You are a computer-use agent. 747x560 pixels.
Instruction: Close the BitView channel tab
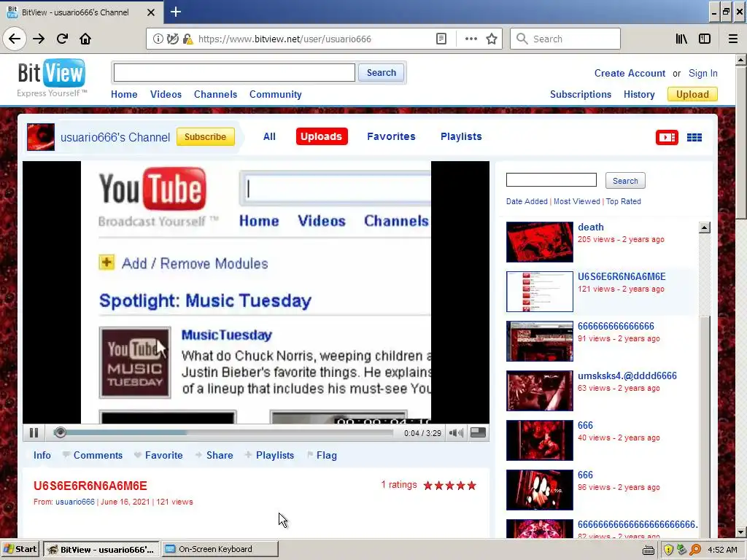click(x=151, y=12)
